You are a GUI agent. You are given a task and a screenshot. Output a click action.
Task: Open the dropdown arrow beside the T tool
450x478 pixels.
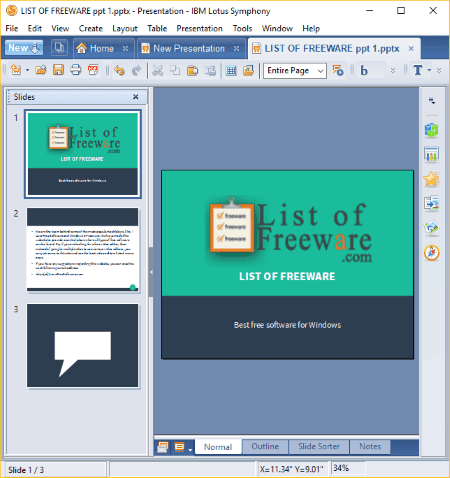429,70
